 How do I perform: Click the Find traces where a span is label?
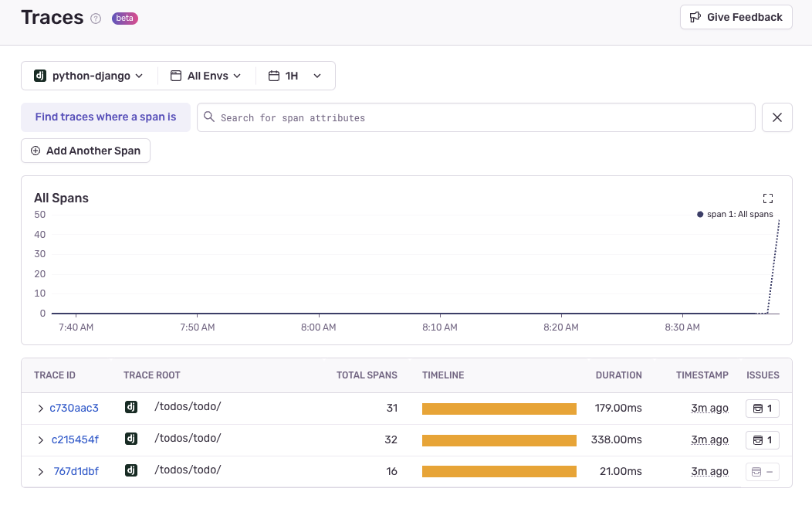pos(106,117)
